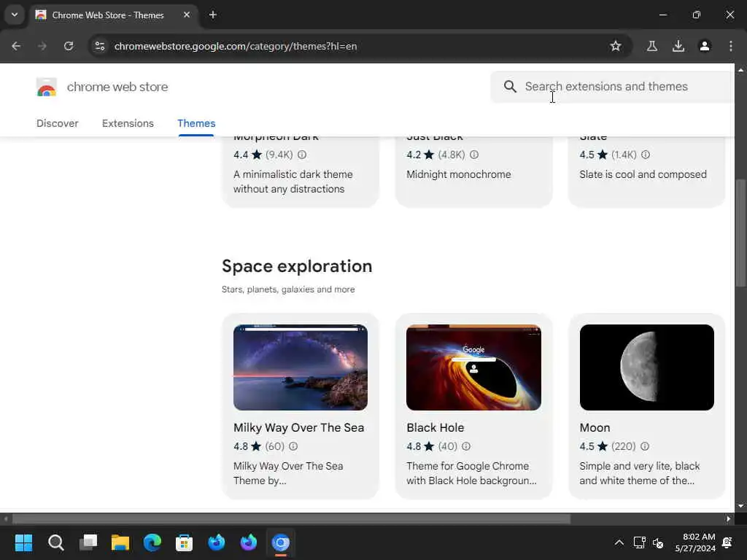Screen dimensions: 747x560
Task: Open the profile avatar icon
Action: [704, 46]
